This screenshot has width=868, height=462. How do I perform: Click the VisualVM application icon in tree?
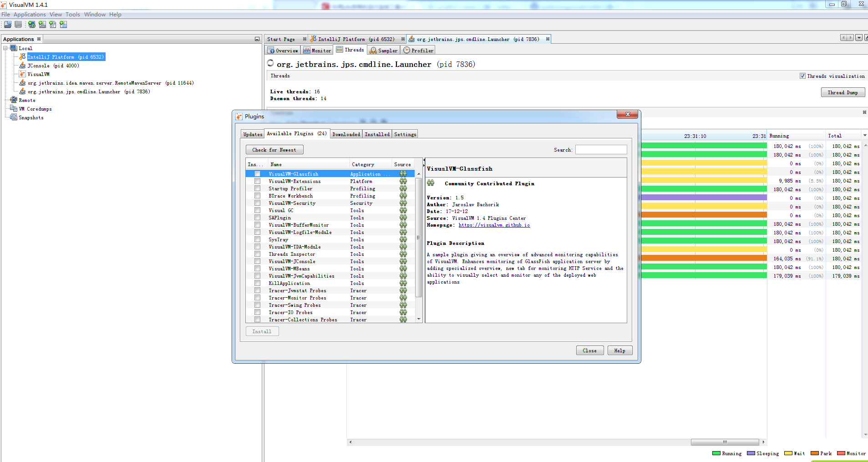[22, 74]
